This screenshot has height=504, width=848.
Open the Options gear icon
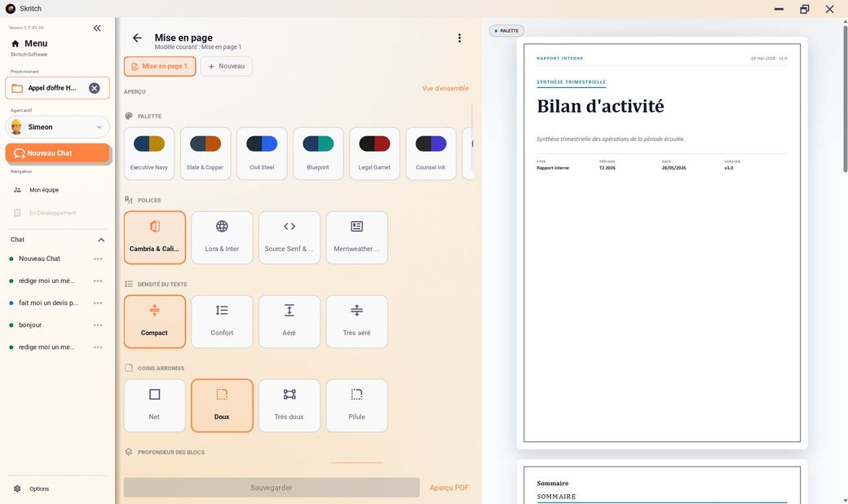click(17, 489)
